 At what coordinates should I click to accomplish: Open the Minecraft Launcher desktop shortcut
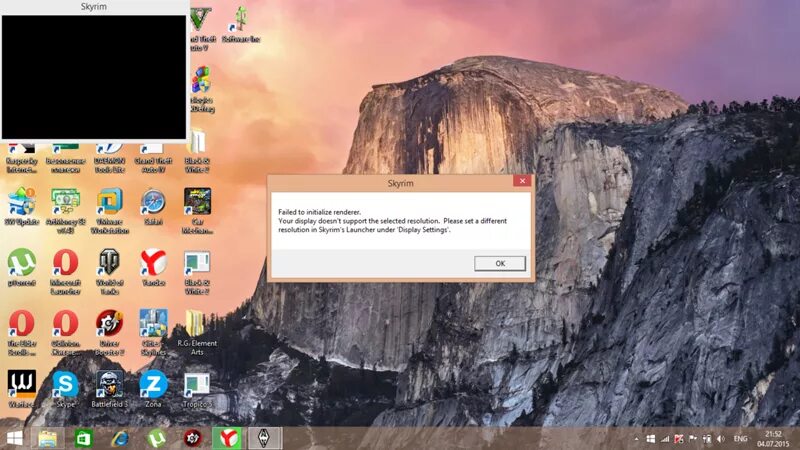[65, 271]
